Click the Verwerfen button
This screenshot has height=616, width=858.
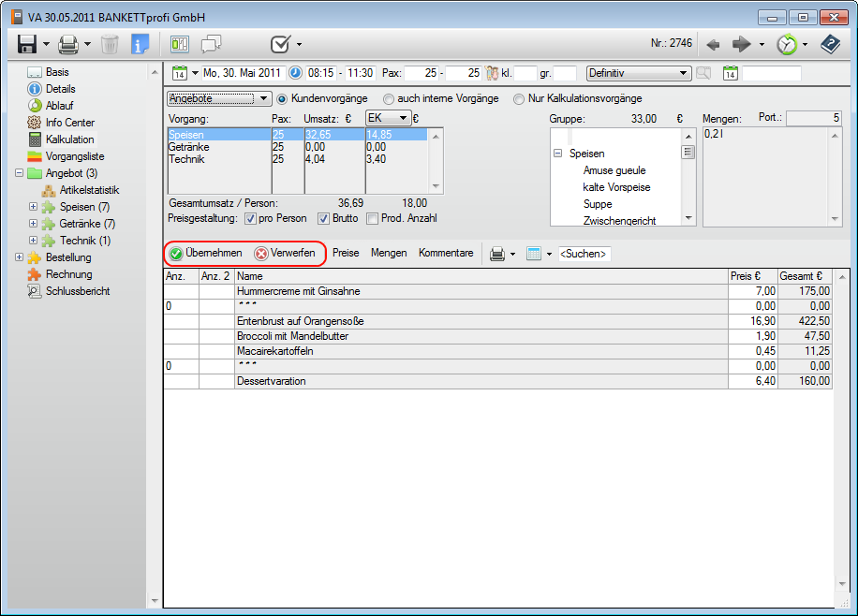click(285, 253)
